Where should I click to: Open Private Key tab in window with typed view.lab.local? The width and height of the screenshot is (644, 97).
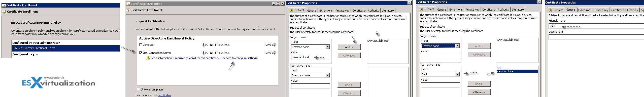click(x=342, y=11)
